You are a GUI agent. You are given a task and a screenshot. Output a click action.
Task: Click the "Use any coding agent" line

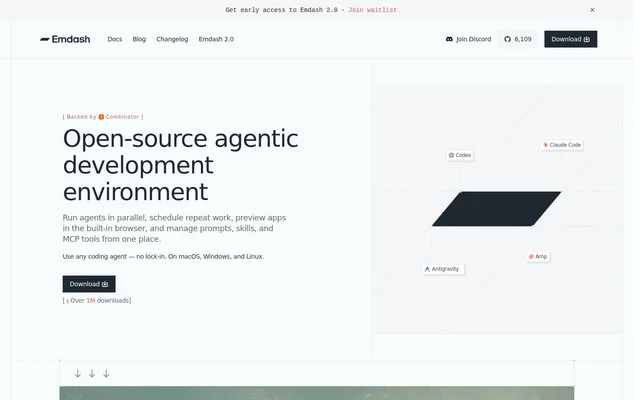[163, 256]
